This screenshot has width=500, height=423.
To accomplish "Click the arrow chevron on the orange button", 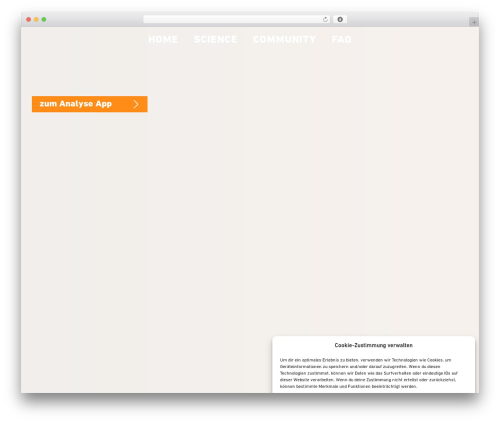I will pos(136,104).
